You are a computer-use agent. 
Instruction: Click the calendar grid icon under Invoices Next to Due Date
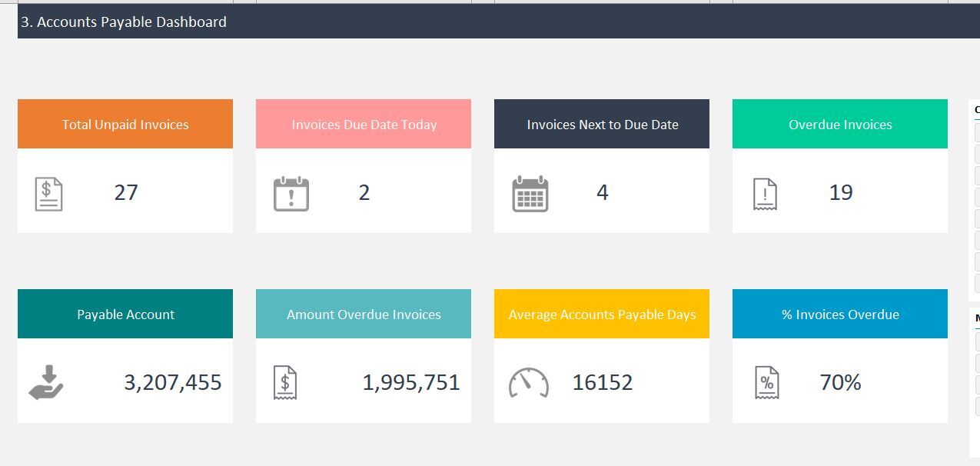pos(530,194)
